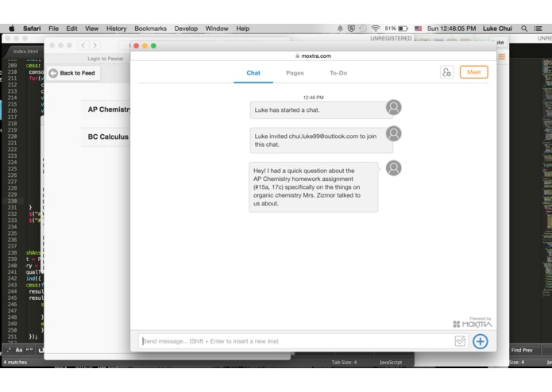The height and width of the screenshot is (392, 552).
Task: Open the File menu
Action: [x=53, y=29]
